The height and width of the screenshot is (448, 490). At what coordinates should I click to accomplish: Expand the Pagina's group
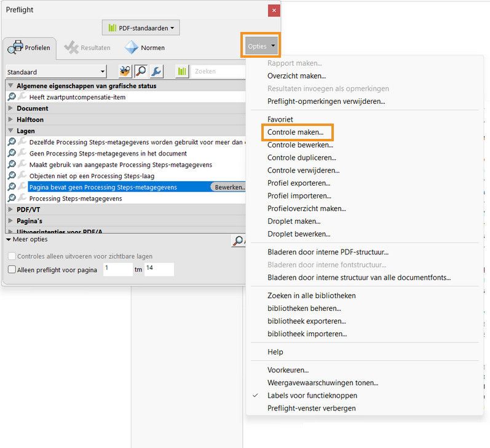(10, 221)
